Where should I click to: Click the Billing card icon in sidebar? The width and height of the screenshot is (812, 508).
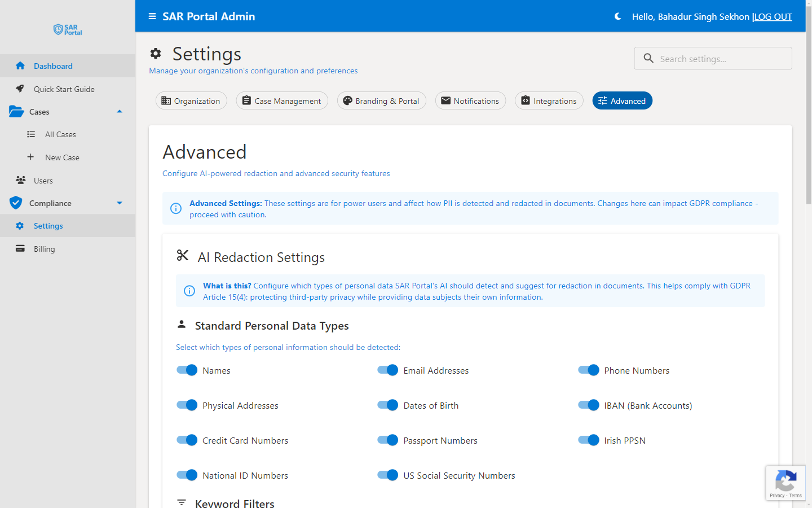click(x=19, y=248)
